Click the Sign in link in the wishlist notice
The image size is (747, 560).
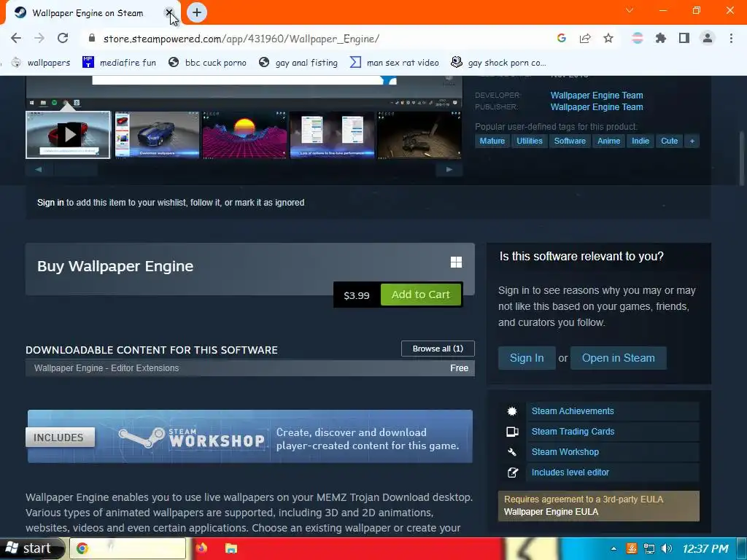pos(50,203)
